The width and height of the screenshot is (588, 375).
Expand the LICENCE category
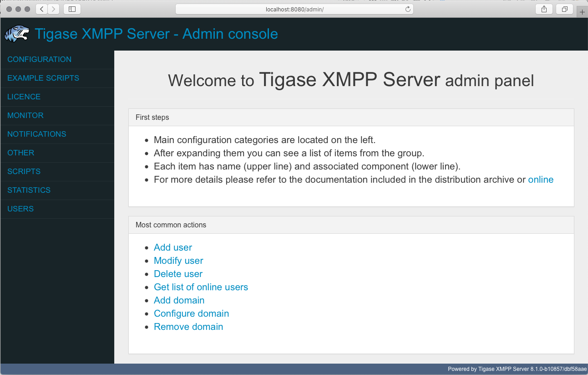[x=57, y=97]
